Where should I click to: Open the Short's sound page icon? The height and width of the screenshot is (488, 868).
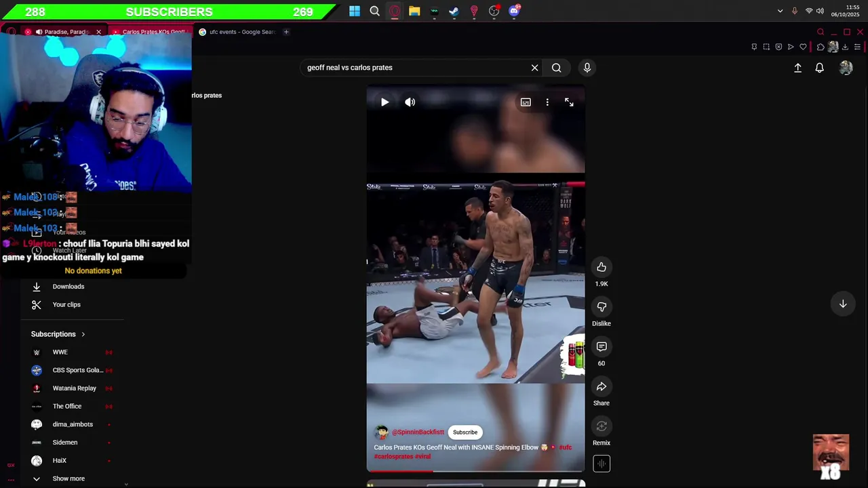click(601, 464)
